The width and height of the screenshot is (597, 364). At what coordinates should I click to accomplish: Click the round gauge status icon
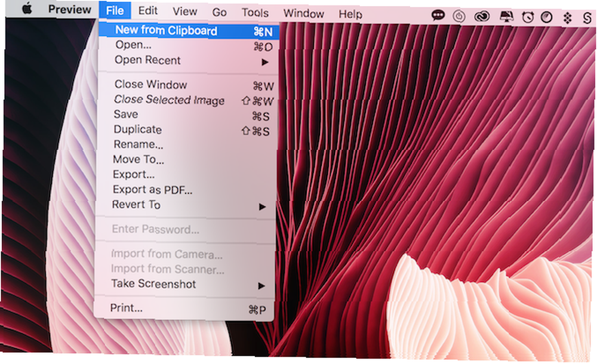tap(547, 17)
